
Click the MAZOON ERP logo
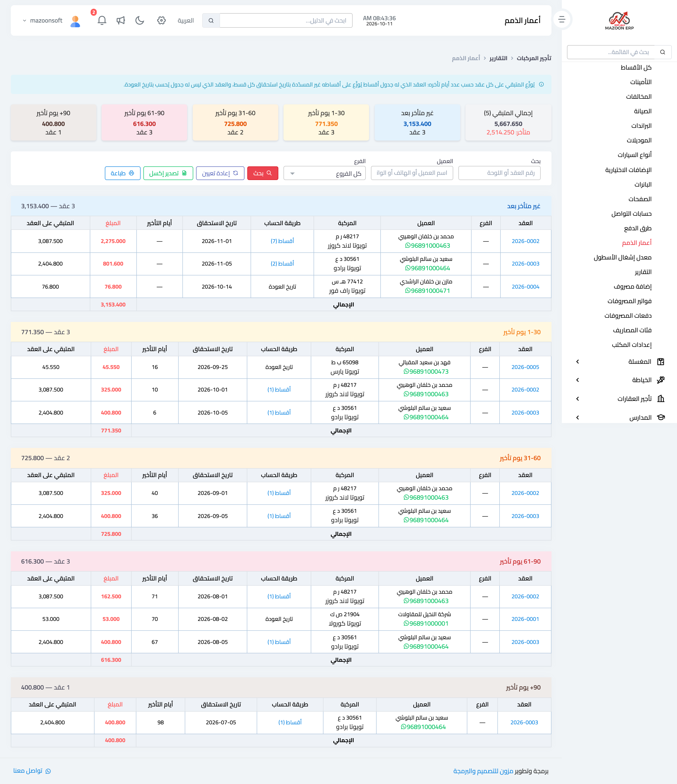pyautogui.click(x=619, y=21)
